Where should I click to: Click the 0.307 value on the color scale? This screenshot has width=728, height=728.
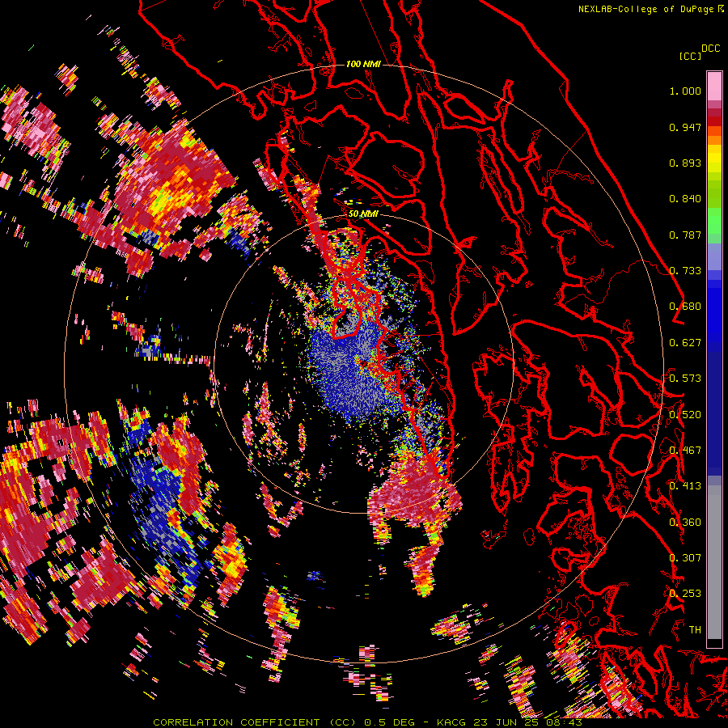685,558
